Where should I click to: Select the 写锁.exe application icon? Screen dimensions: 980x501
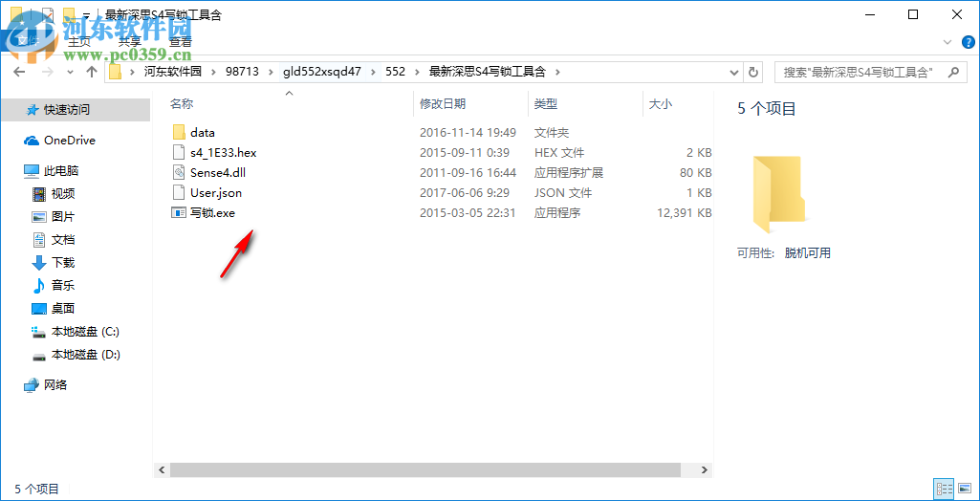coord(179,212)
